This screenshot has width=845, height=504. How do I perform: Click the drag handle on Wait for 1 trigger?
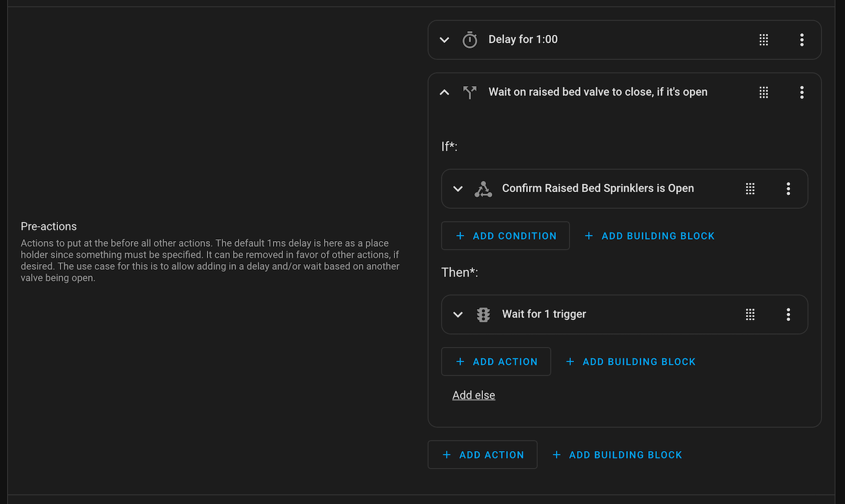click(750, 315)
